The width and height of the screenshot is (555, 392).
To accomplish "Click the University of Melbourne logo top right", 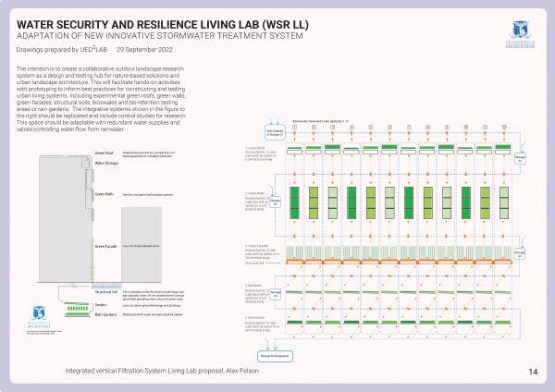I will 520,34.
